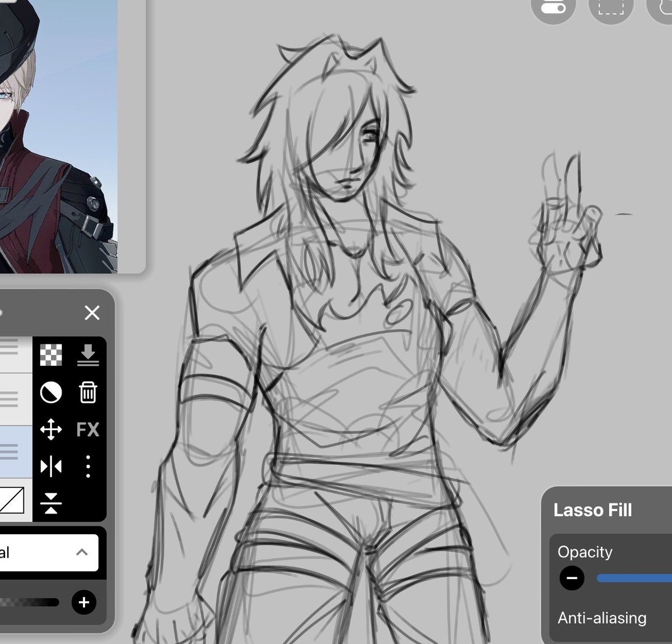Select the four-arrow move layer icon
This screenshot has height=644, width=672.
coord(51,430)
